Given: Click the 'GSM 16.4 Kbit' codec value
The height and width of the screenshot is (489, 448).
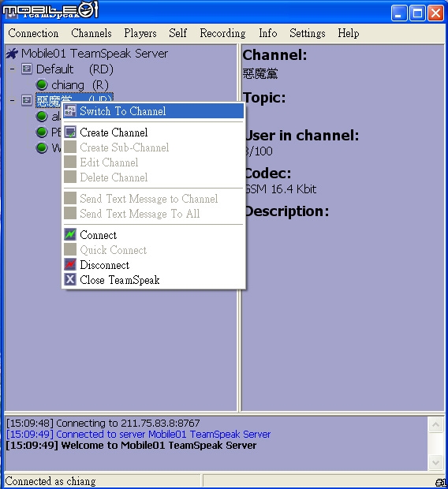Looking at the screenshot, I should 280,189.
